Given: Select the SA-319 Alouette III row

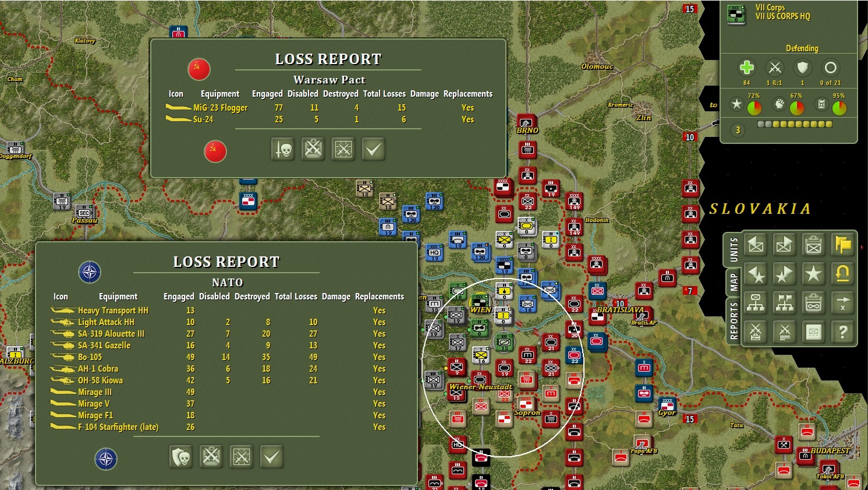Looking at the screenshot, I should click(x=227, y=334).
